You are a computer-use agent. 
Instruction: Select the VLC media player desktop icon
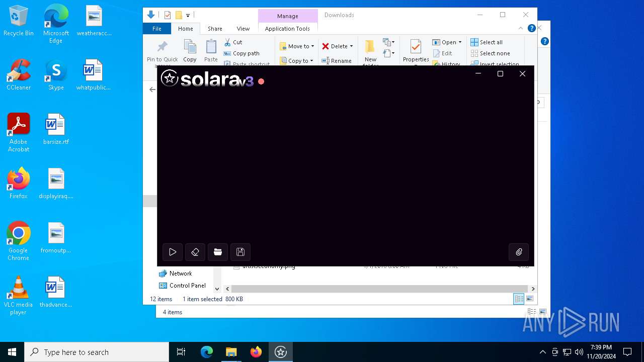[x=19, y=296]
